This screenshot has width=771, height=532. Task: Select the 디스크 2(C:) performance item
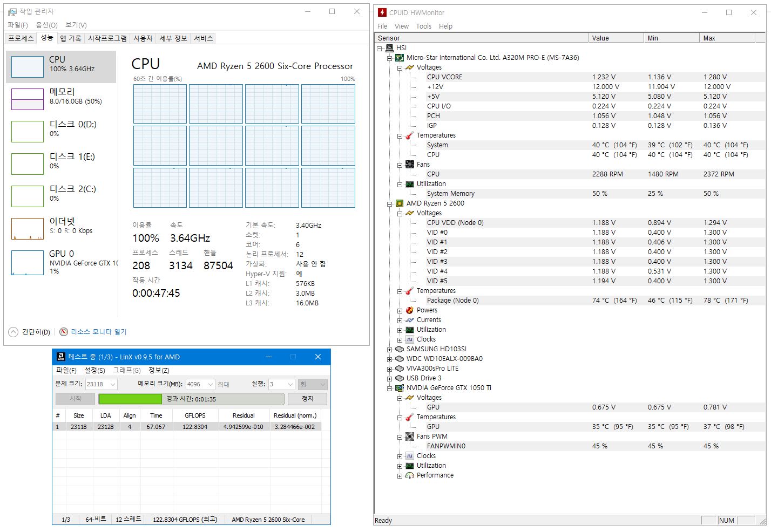coord(61,196)
